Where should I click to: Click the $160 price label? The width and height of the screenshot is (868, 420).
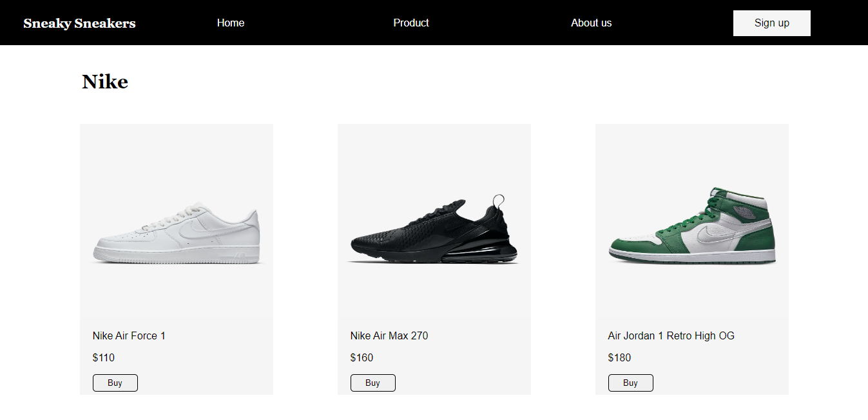click(x=362, y=357)
